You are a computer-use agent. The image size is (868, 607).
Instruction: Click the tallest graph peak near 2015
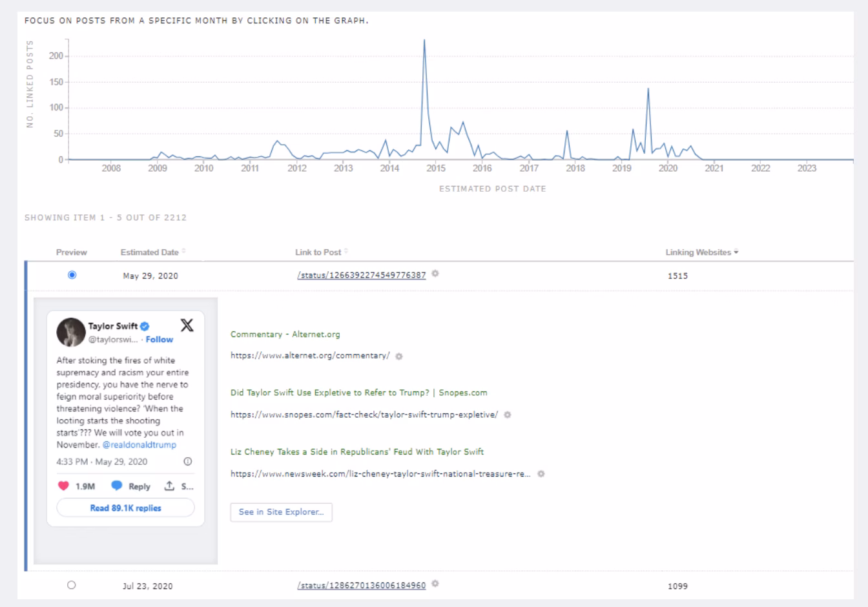point(424,41)
